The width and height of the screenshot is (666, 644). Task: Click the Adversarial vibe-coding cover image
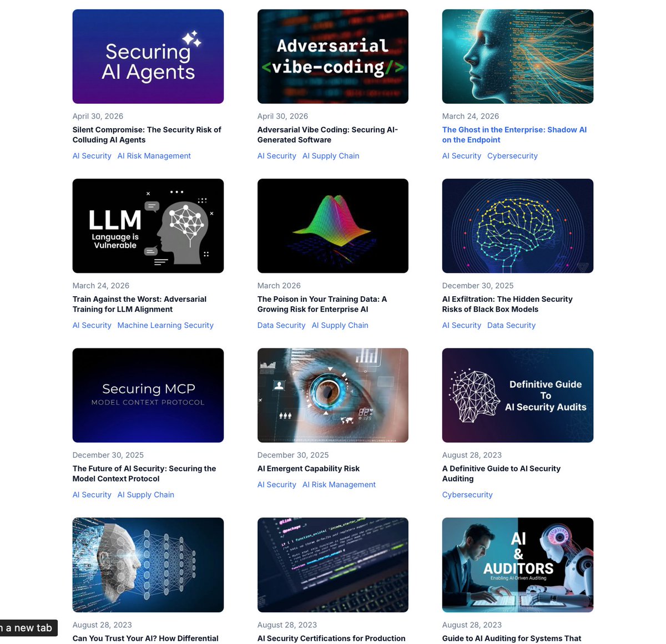[333, 57]
